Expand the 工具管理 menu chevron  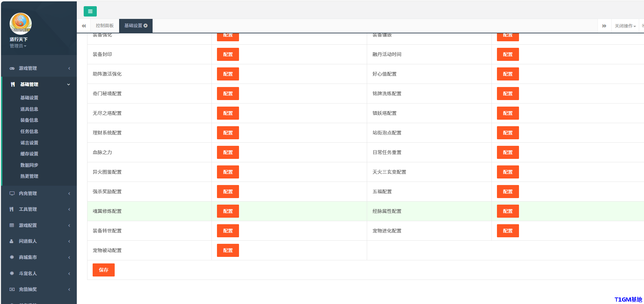pyautogui.click(x=69, y=209)
